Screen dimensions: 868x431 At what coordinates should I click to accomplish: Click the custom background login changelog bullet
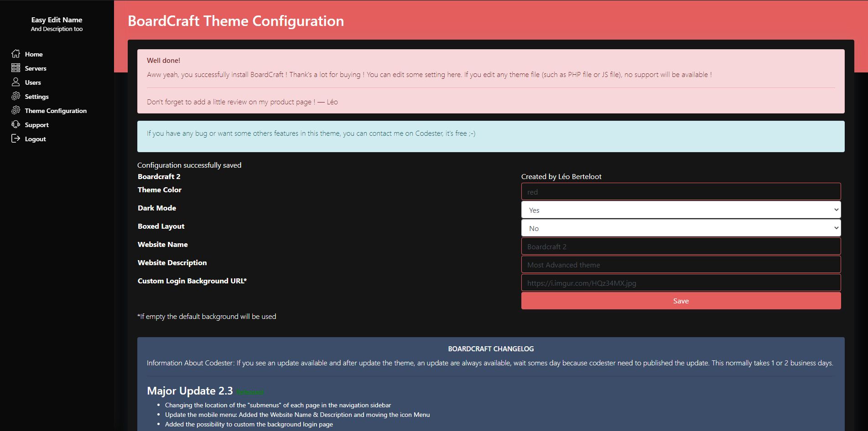[x=249, y=424]
